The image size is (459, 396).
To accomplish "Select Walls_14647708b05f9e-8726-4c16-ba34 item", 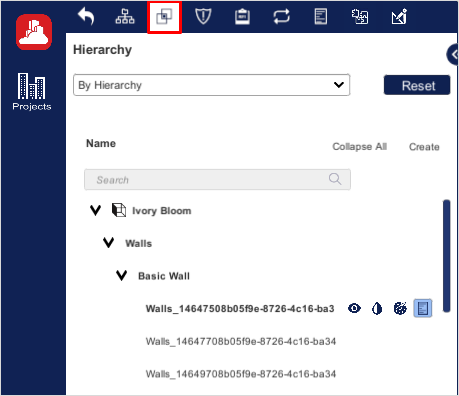I will tap(241, 341).
